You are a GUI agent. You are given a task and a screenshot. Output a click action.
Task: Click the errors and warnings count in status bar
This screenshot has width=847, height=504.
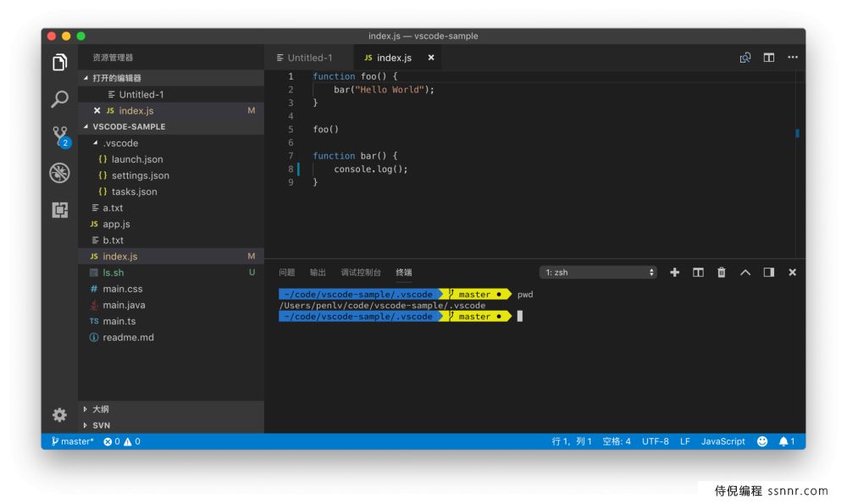122,441
